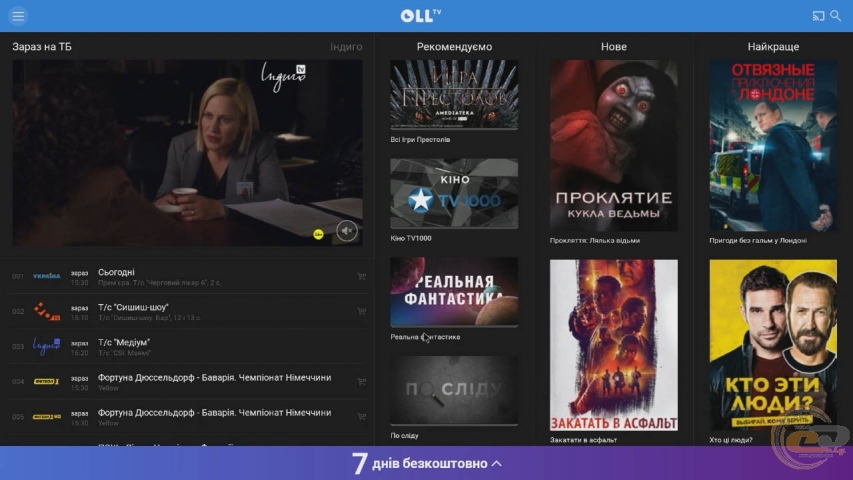This screenshot has height=480, width=853.
Task: Select the Сьогодні programme row
Action: 187,276
